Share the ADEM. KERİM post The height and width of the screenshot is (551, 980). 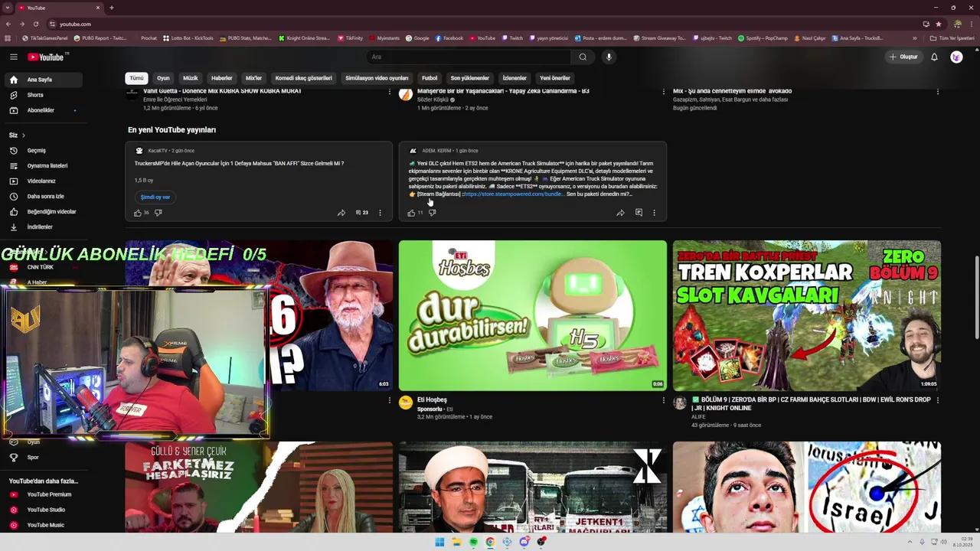point(620,213)
